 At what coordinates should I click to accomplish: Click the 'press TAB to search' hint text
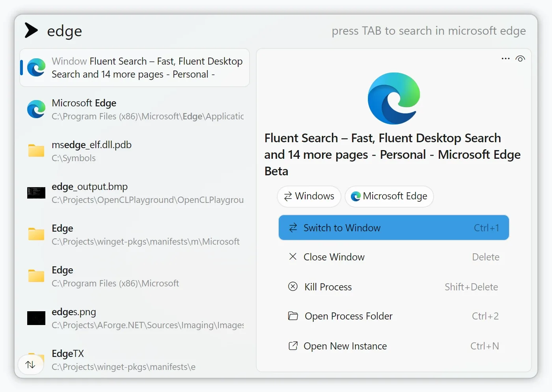[x=429, y=31]
